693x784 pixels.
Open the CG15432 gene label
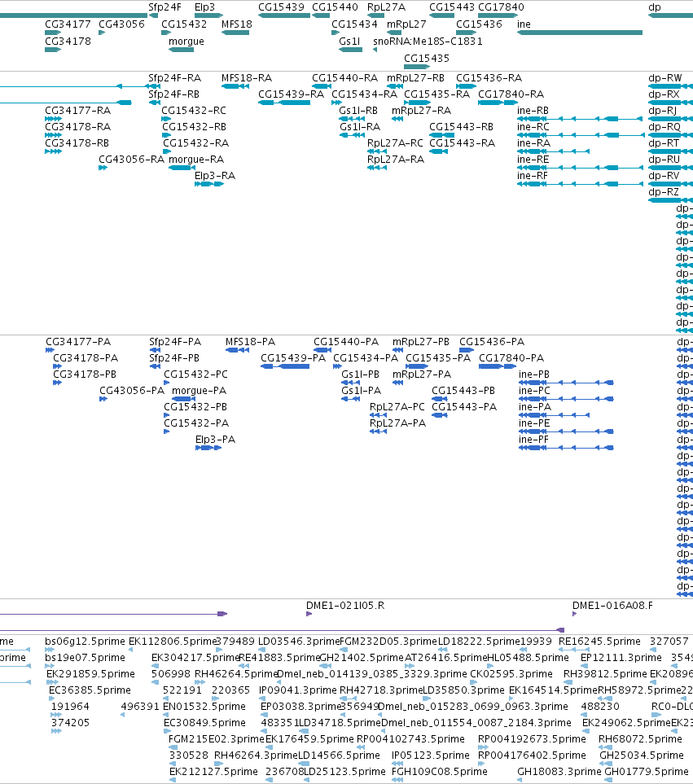184,24
